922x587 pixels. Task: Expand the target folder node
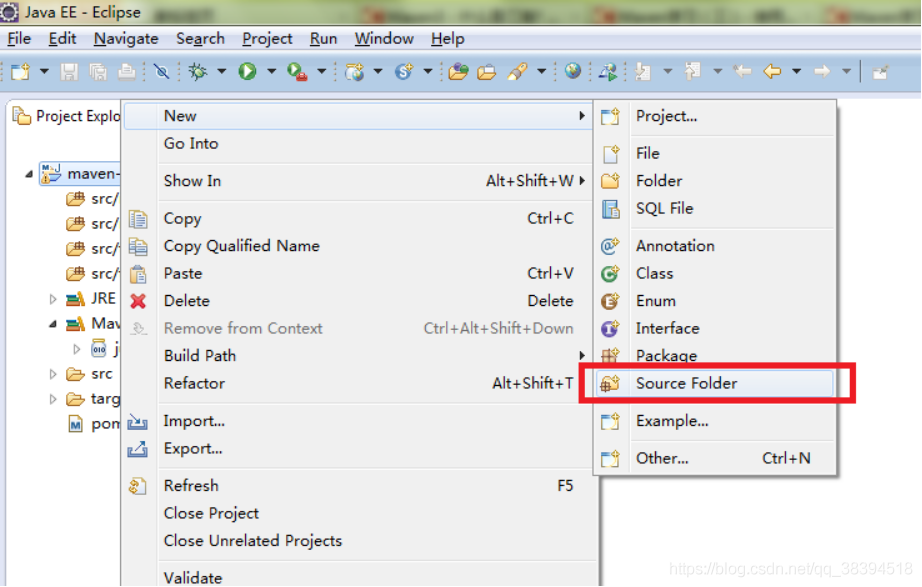(x=53, y=399)
